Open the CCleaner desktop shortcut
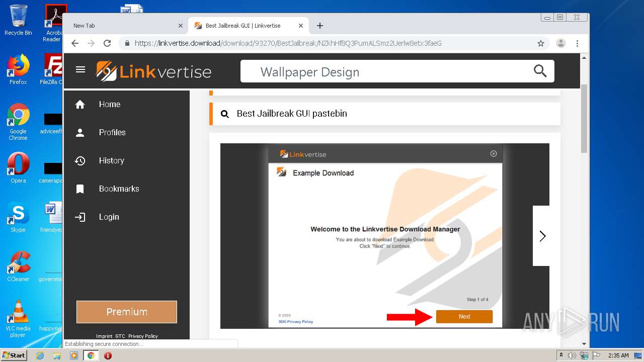Image resolution: width=644 pixels, height=362 pixels. click(18, 266)
